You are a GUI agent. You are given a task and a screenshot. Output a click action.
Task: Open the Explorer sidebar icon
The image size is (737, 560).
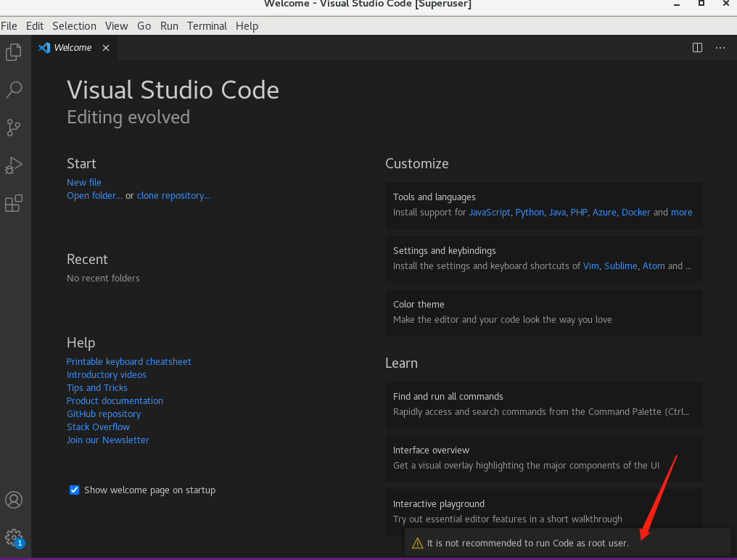click(13, 52)
